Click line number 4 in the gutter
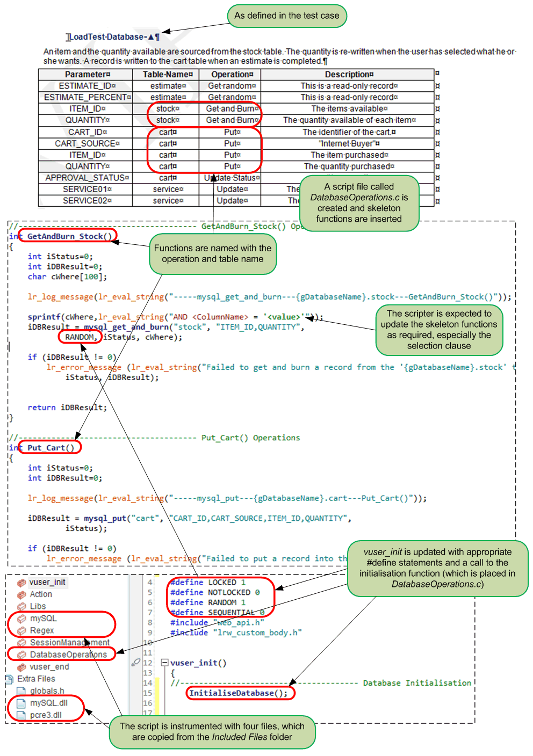This screenshot has height=756, width=533. click(150, 583)
